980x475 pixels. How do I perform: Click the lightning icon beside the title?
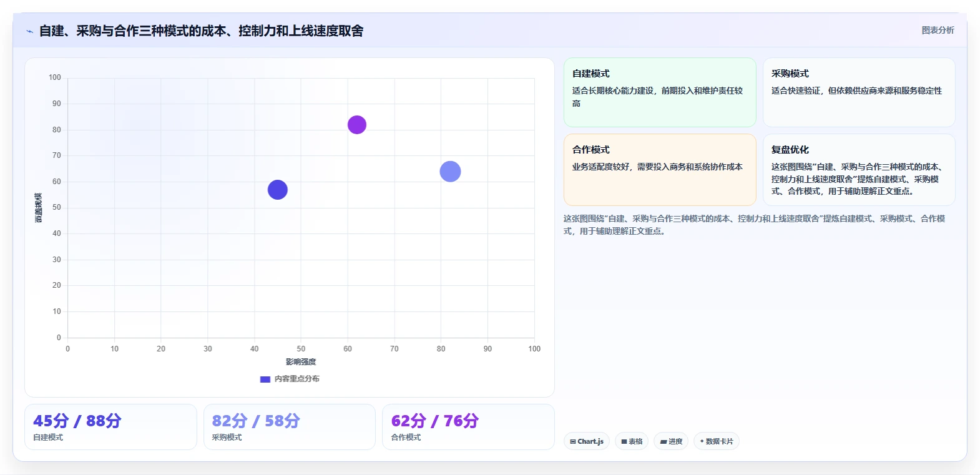coord(29,31)
